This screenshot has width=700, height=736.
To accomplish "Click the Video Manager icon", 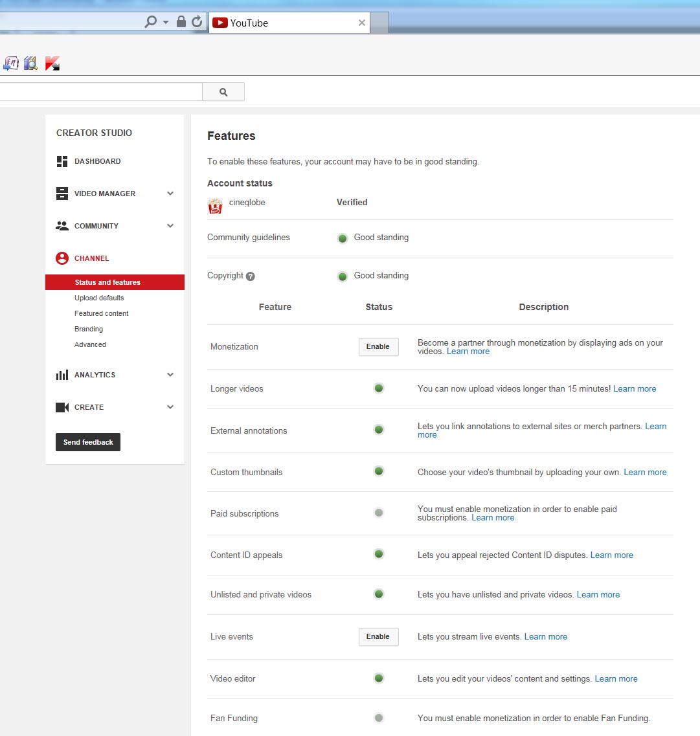I will pos(62,194).
